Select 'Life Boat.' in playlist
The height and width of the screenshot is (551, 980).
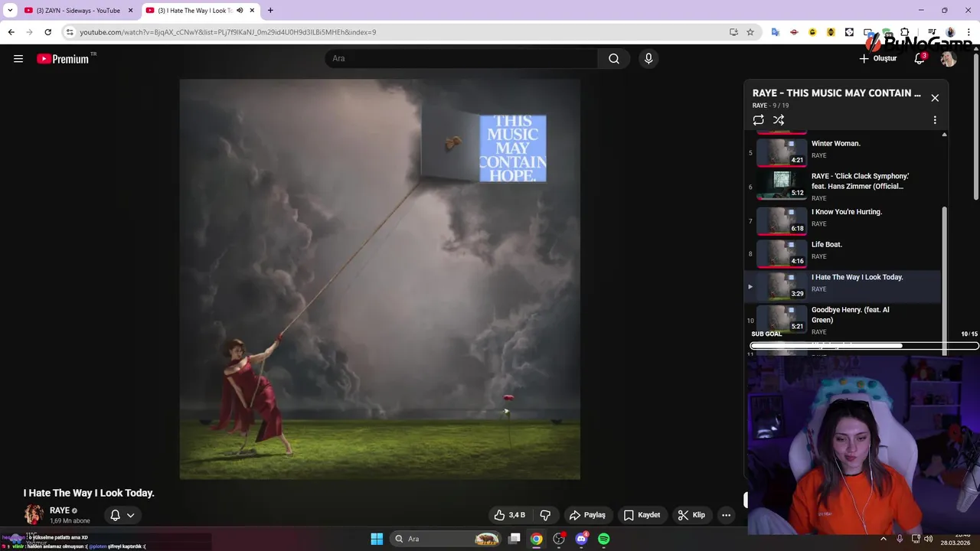(x=844, y=253)
